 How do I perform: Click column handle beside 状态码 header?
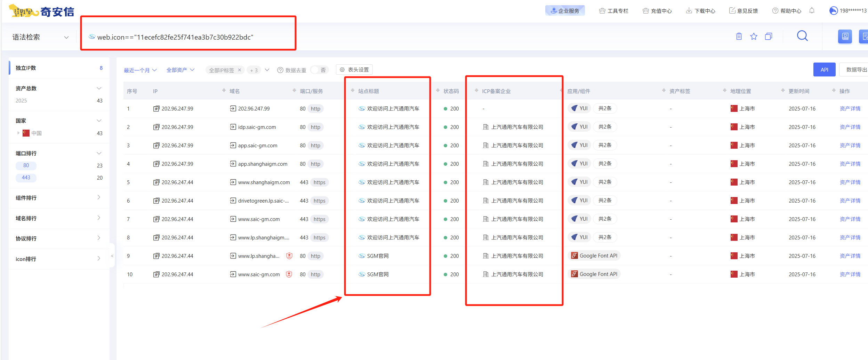438,90
